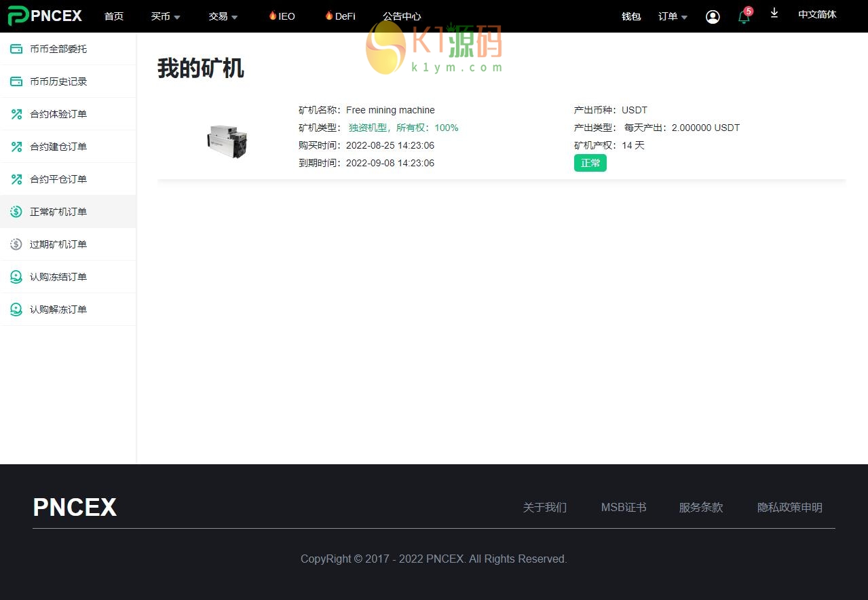Select 认购冻结订单 in the sidebar
The height and width of the screenshot is (600, 868).
[68, 277]
